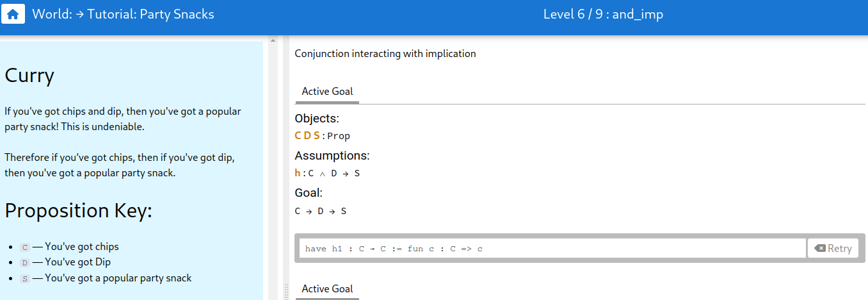Click the objects C D S : Prop
Viewport: 868px width, 300px height.
tap(323, 136)
